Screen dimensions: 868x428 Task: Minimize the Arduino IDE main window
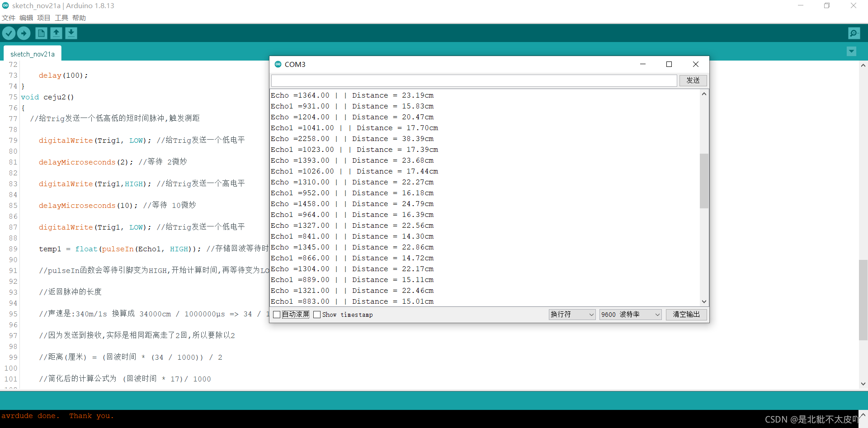click(x=801, y=5)
